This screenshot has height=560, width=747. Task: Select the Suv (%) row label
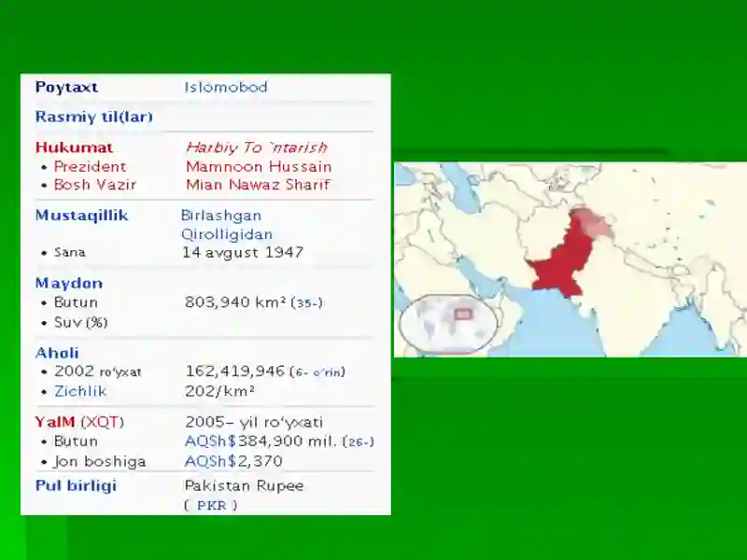tap(80, 322)
